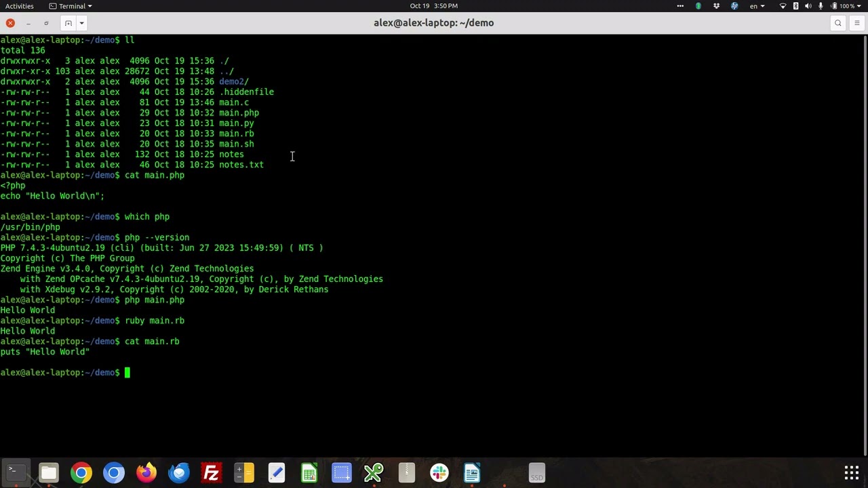This screenshot has height=488, width=868.
Task: Open LibreOffice Writer from the dock
Action: (472, 472)
